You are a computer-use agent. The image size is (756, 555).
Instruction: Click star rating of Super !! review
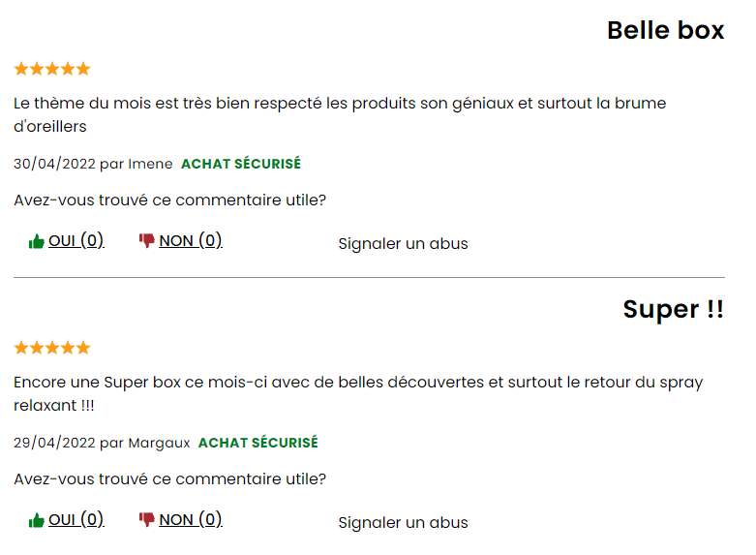tap(52, 348)
